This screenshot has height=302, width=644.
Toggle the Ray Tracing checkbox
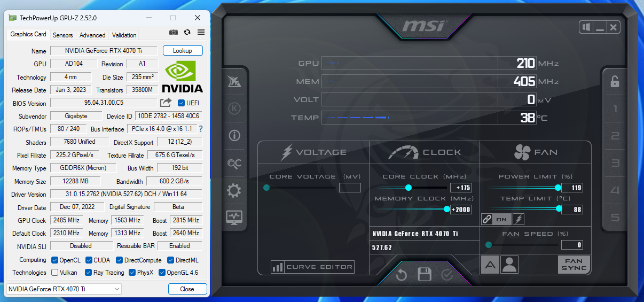coord(89,273)
